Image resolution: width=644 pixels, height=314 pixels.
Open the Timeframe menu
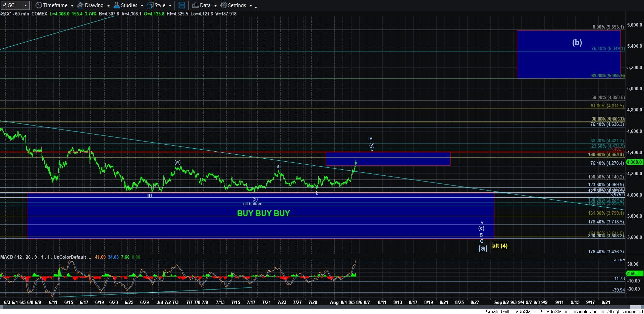tap(54, 5)
